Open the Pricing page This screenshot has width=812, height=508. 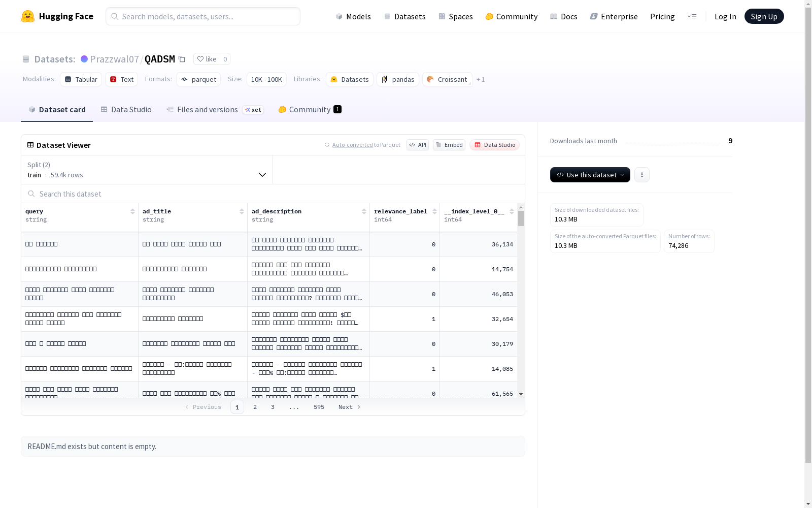pyautogui.click(x=662, y=16)
